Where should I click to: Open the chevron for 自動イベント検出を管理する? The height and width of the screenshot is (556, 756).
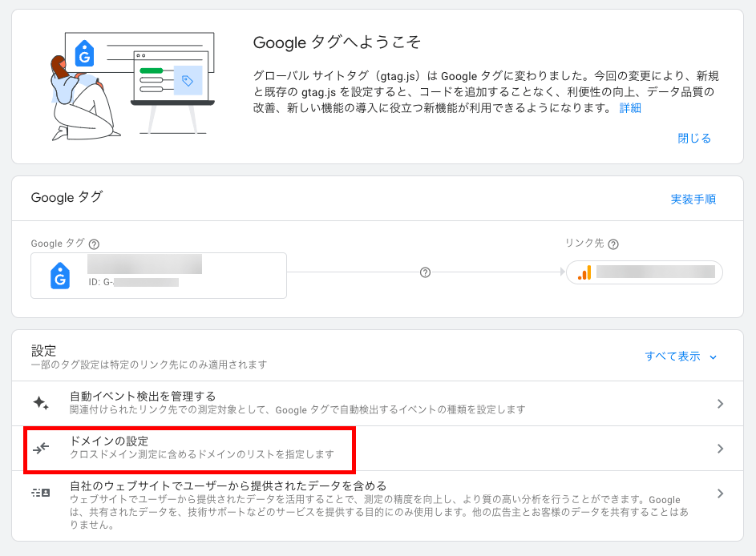[720, 404]
